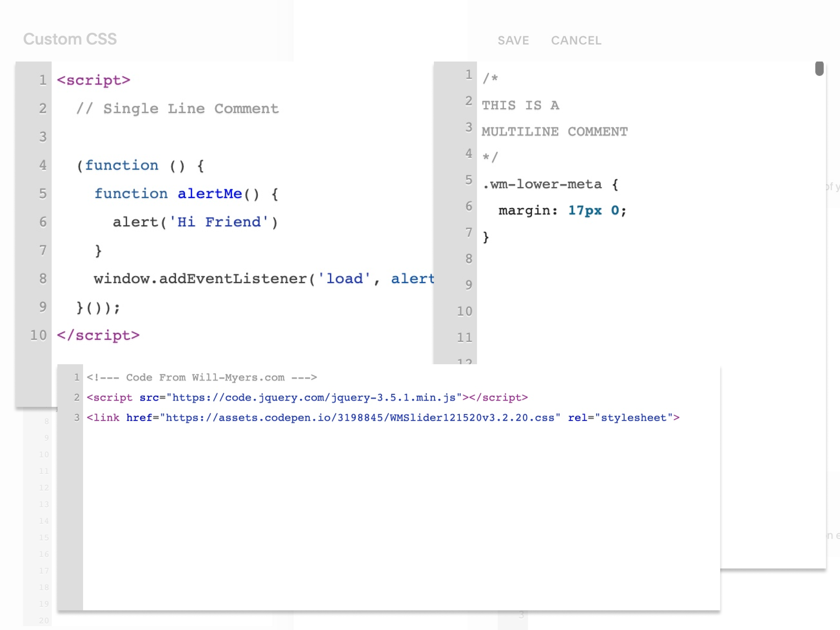Click the Custom CSS panel title
This screenshot has height=630, width=840.
(x=70, y=38)
